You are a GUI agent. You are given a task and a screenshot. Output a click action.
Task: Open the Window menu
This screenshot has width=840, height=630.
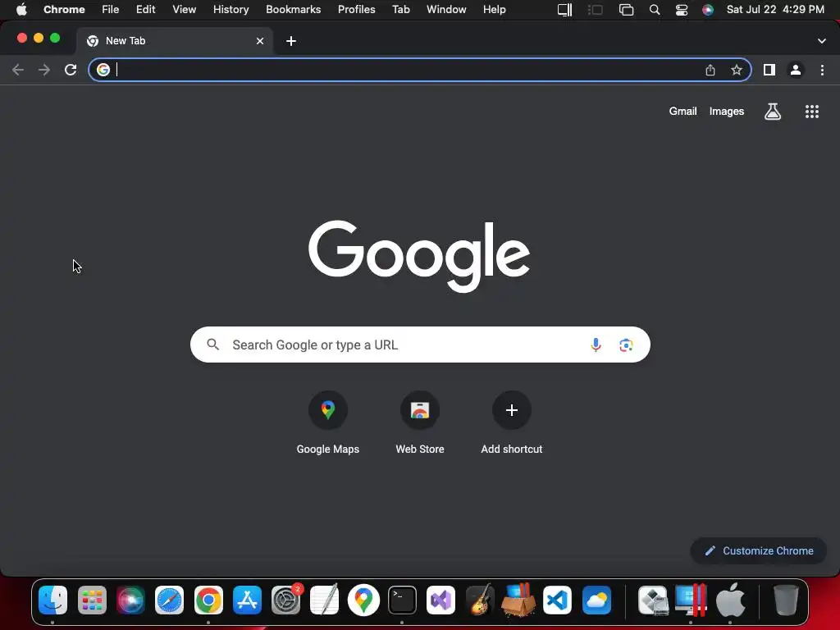pos(446,10)
